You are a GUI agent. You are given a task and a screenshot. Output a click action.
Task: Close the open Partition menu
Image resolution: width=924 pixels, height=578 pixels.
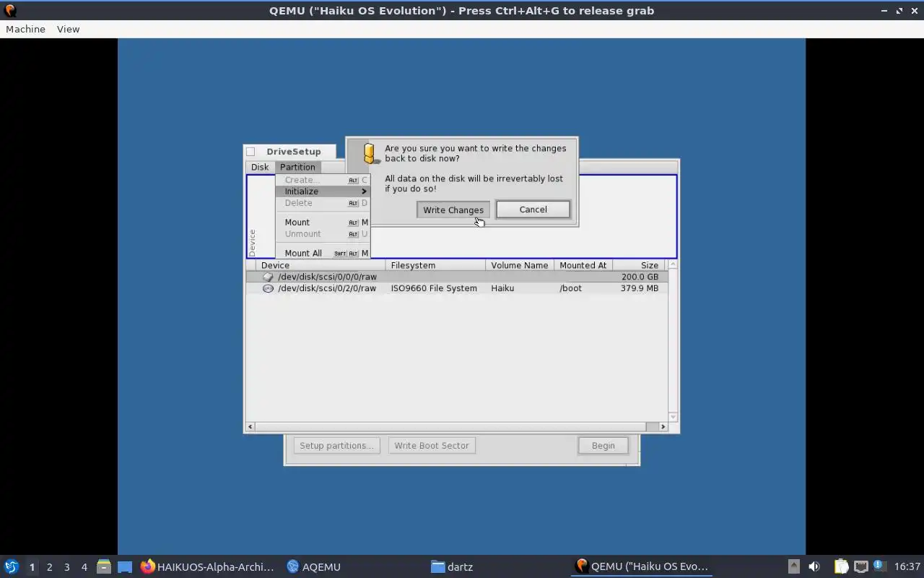tap(297, 167)
